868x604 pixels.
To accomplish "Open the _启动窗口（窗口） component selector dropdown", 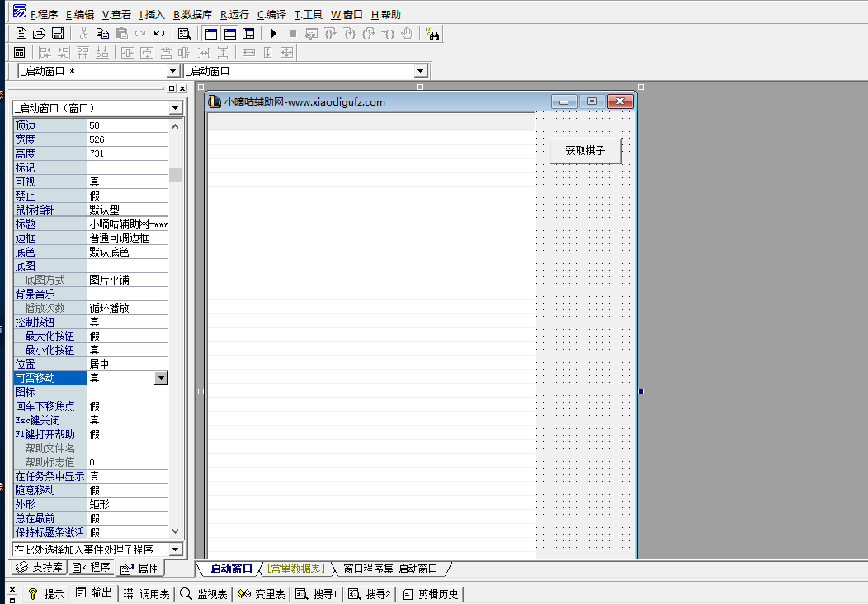I will pos(175,108).
